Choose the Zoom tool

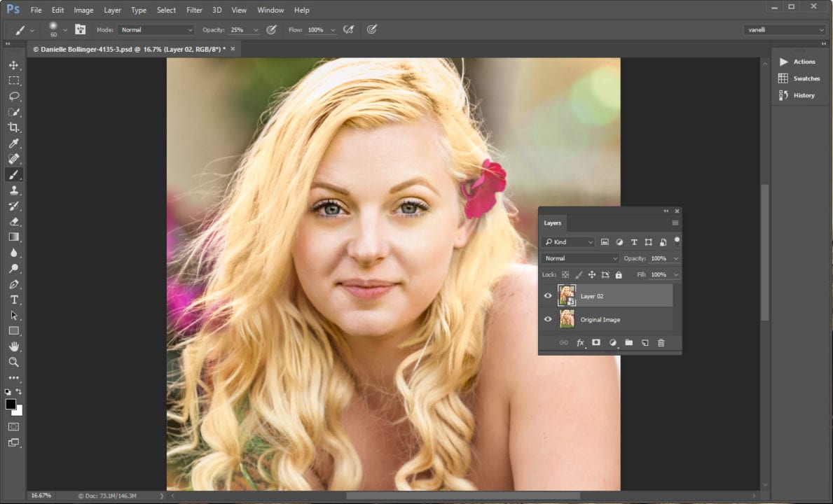(x=14, y=362)
